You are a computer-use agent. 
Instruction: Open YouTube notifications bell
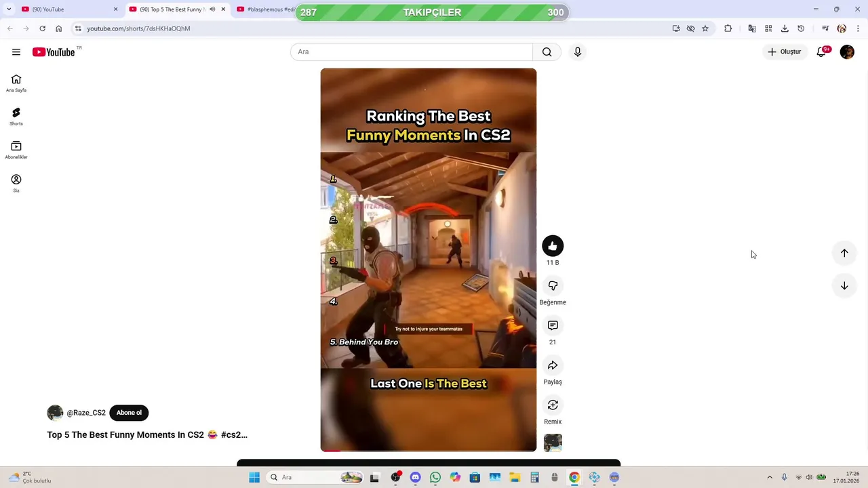pos(821,52)
